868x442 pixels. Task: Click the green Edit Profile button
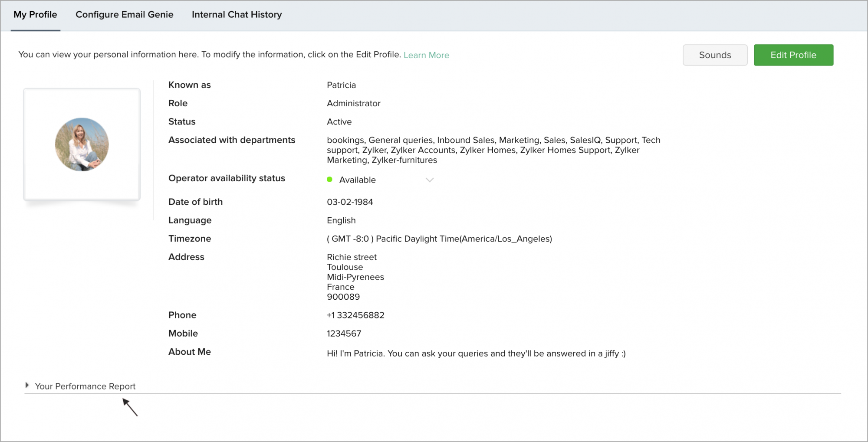pyautogui.click(x=793, y=55)
